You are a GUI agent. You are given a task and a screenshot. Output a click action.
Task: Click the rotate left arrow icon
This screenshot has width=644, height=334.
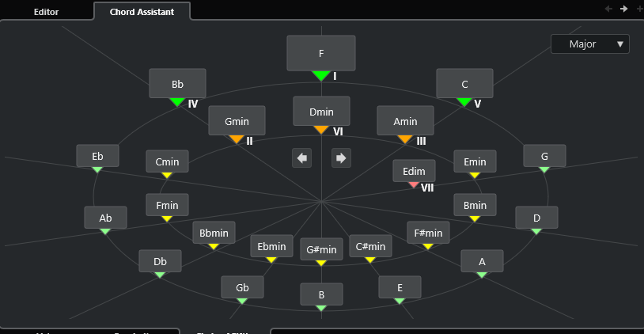301,158
